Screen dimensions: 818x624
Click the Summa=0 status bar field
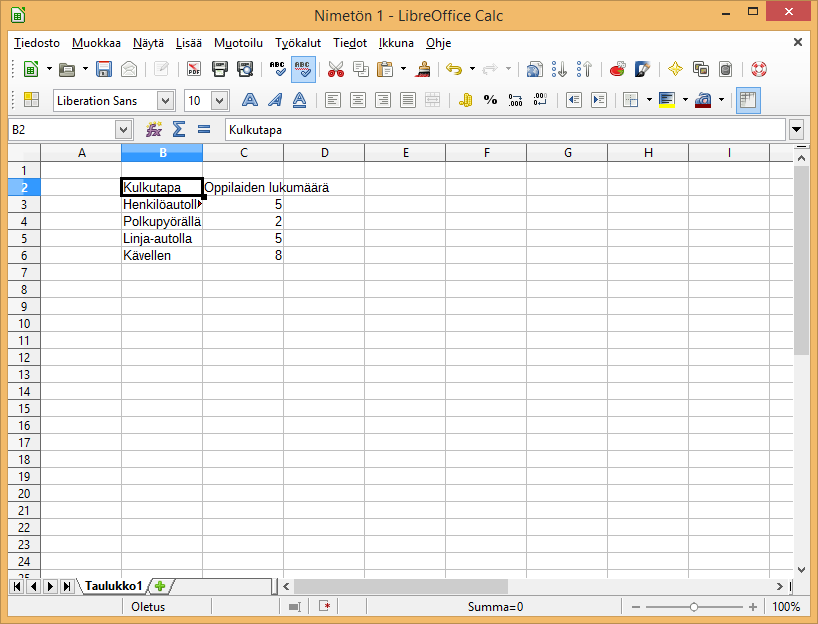pyautogui.click(x=495, y=607)
